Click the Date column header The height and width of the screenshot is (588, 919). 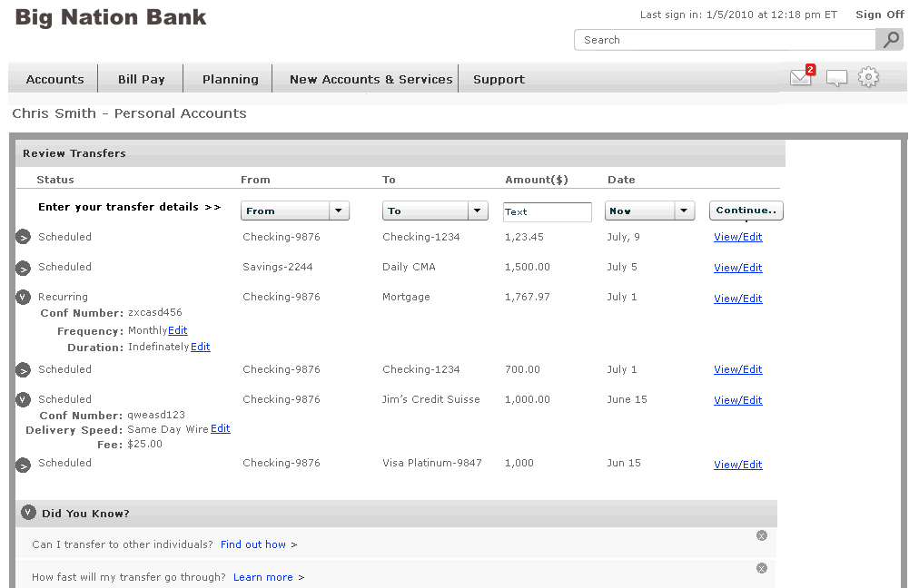(621, 180)
